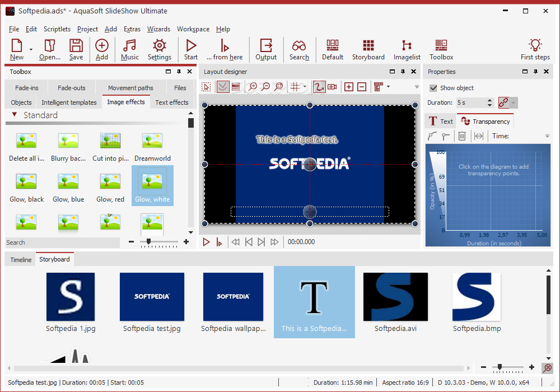Click the plus square icon in Layout designer toolbar

pyautogui.click(x=348, y=87)
